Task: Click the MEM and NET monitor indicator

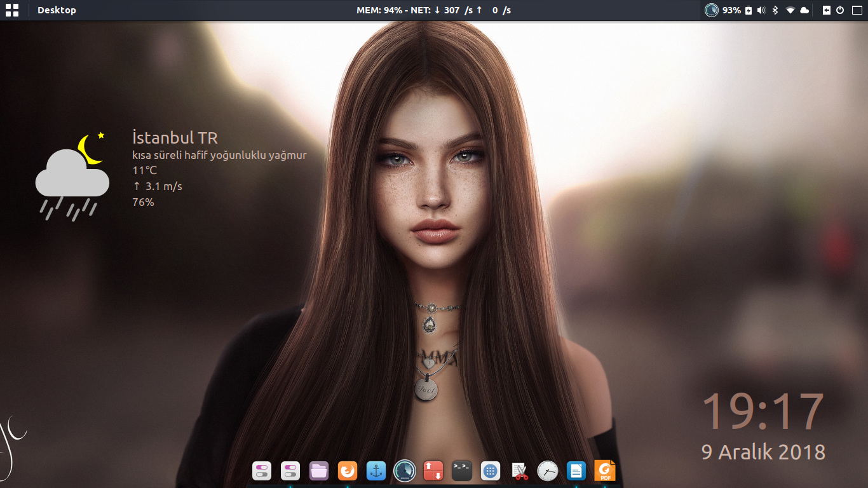Action: pyautogui.click(x=433, y=10)
